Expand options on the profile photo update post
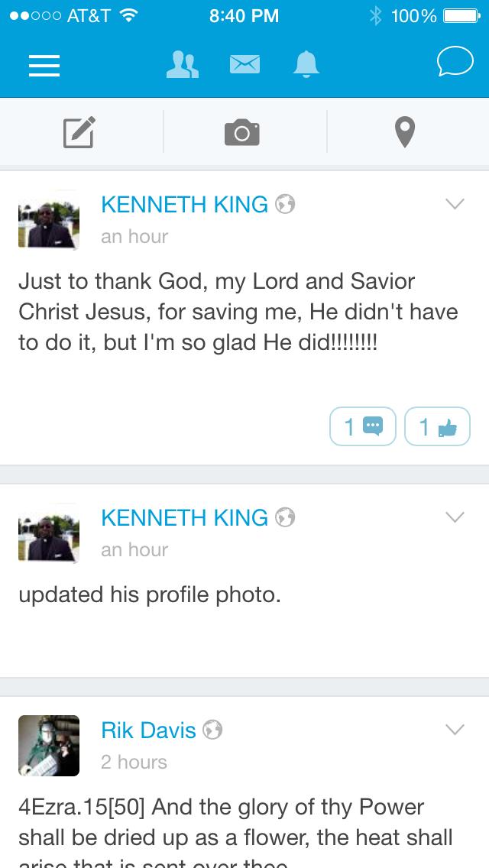The image size is (489, 868). click(x=455, y=517)
